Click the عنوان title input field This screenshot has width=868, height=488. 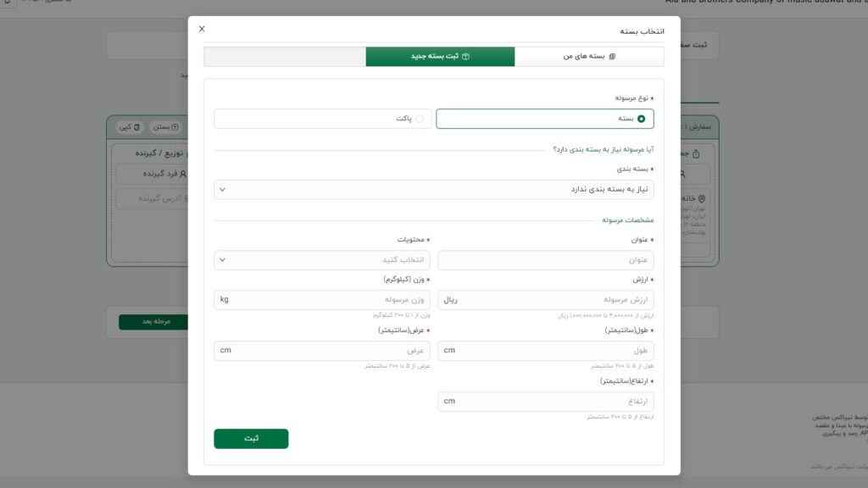(545, 260)
